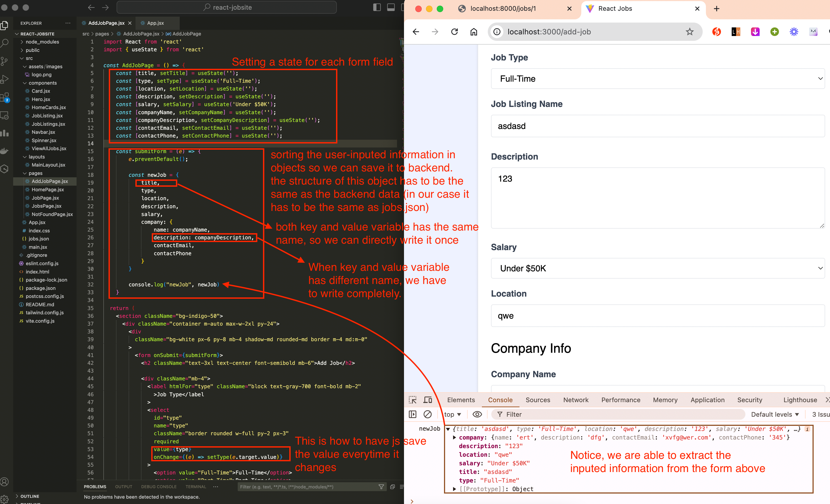Open the Extensions view with badge 2

point(5,98)
